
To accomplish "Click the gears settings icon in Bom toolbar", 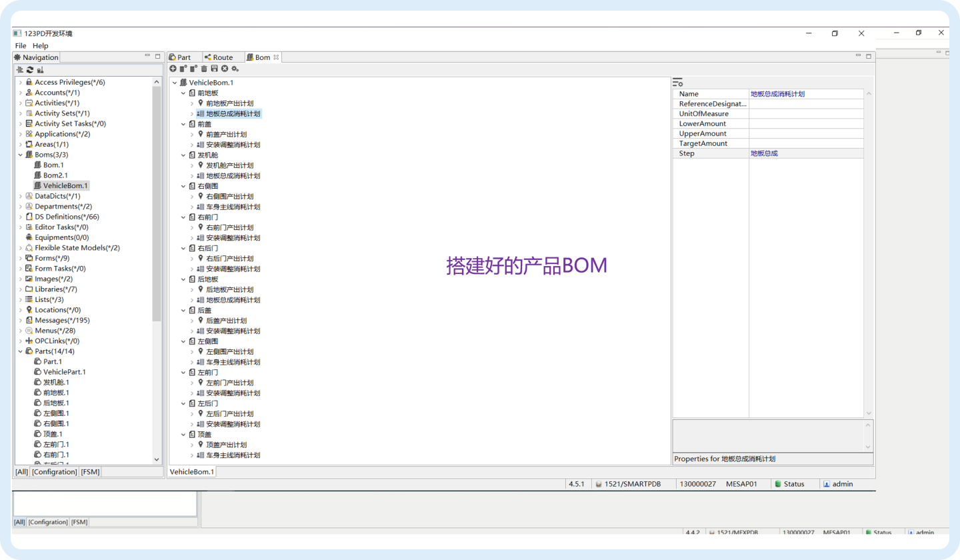I will tap(235, 69).
